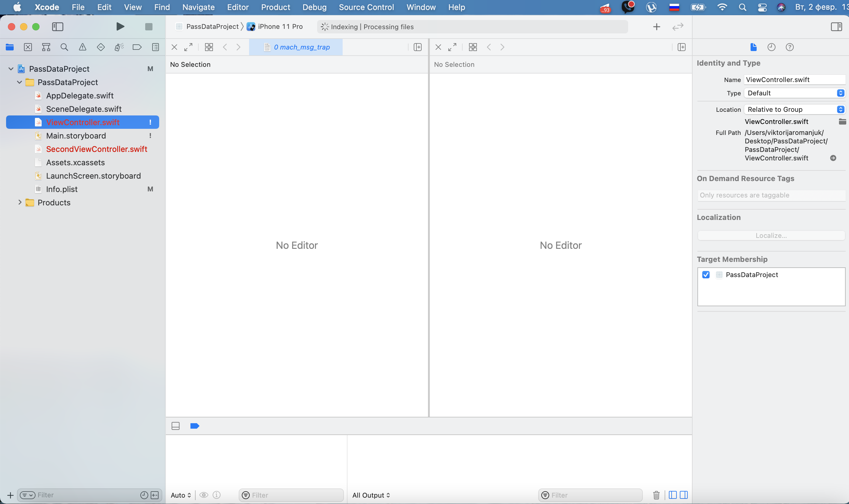Open the All Output dropdown

pyautogui.click(x=371, y=495)
